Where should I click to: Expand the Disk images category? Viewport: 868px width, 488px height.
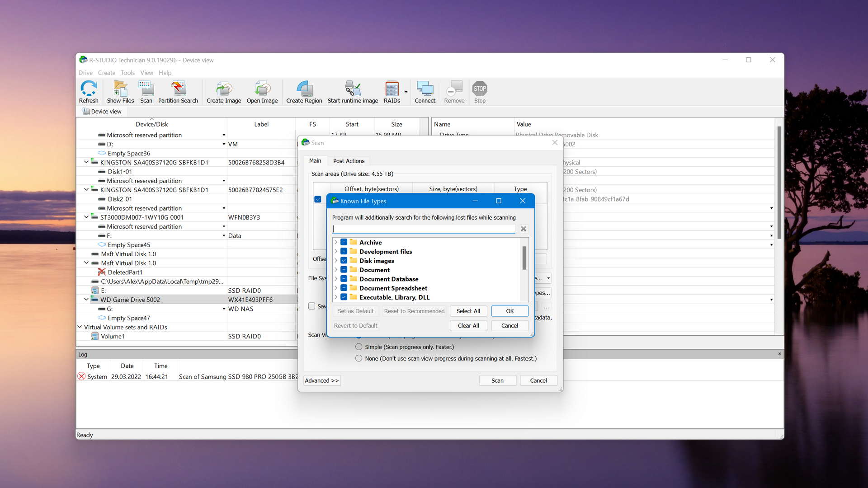[336, 261]
